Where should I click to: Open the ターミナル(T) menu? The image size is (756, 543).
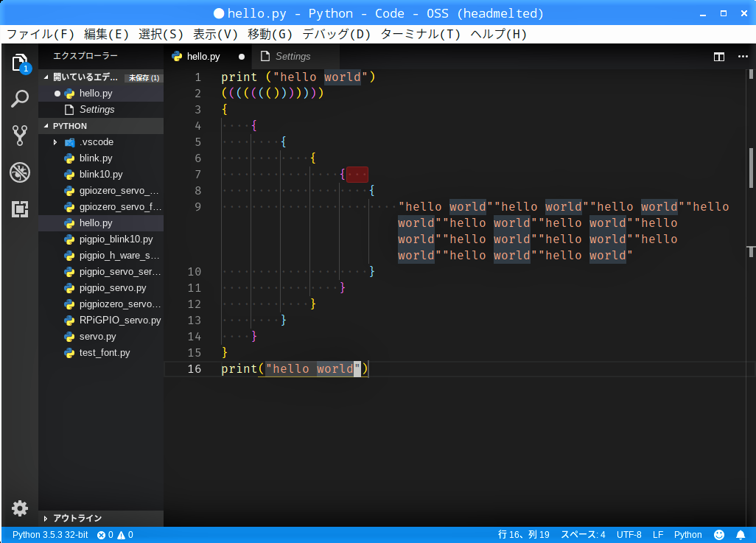click(x=421, y=34)
